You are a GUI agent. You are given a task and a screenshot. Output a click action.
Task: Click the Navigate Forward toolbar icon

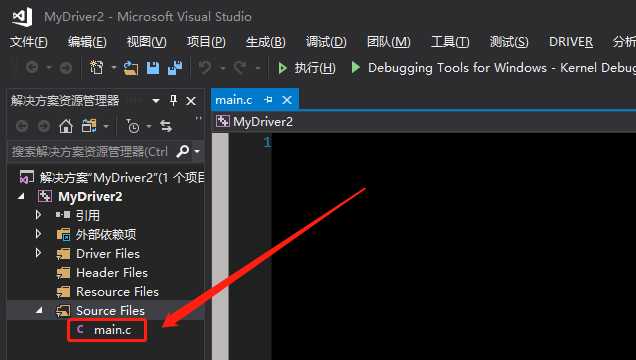coord(65,68)
